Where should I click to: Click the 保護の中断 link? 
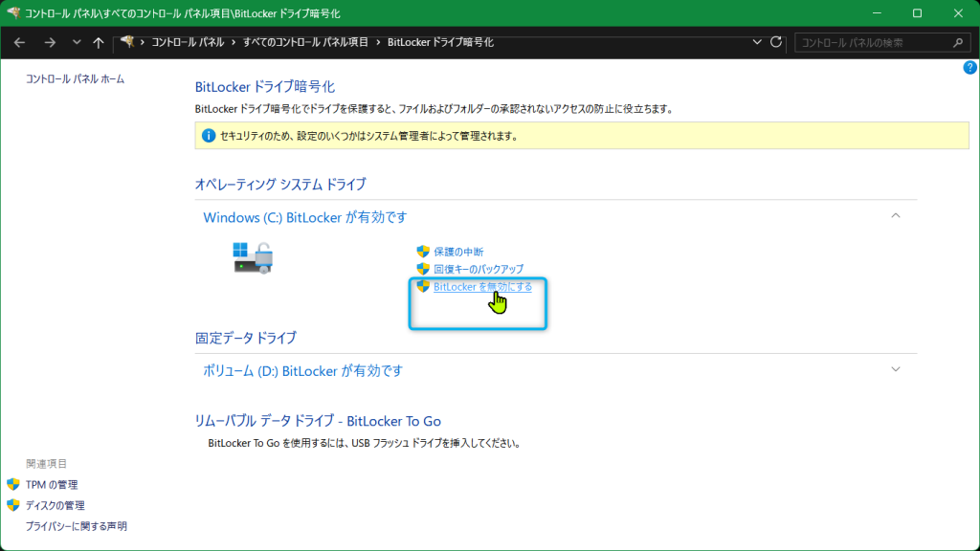(x=458, y=252)
